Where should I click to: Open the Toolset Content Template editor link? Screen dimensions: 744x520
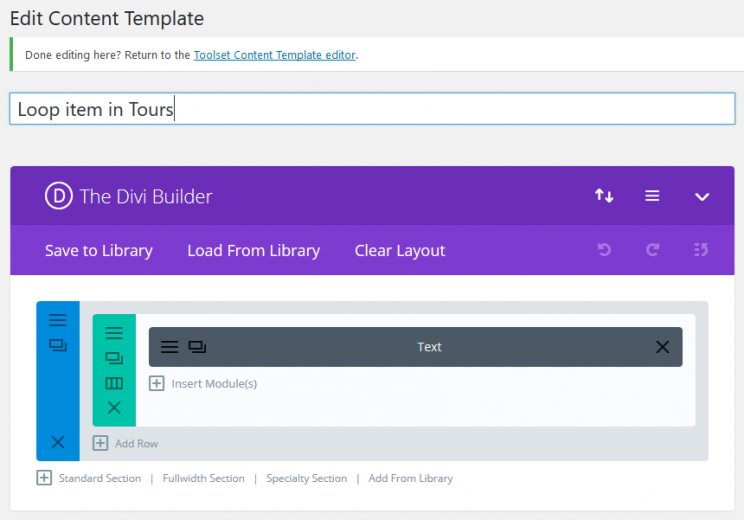pyautogui.click(x=275, y=55)
